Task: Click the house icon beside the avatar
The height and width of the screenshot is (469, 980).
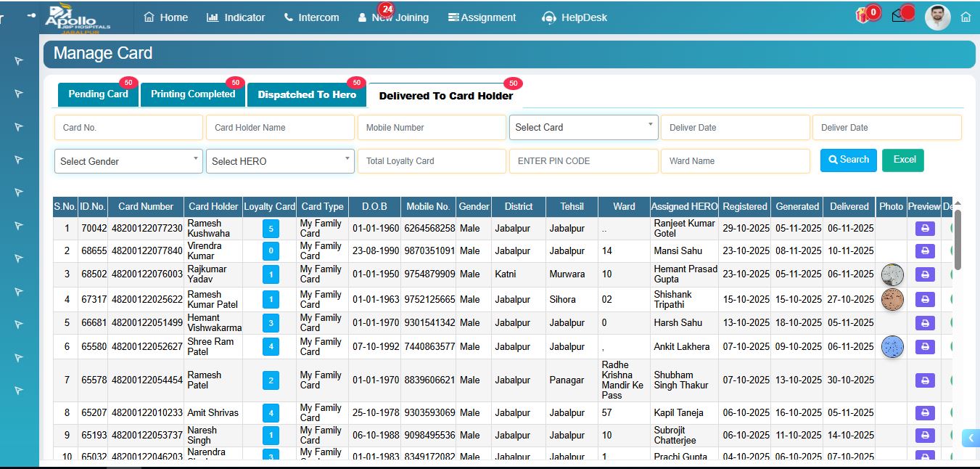Action: (965, 17)
